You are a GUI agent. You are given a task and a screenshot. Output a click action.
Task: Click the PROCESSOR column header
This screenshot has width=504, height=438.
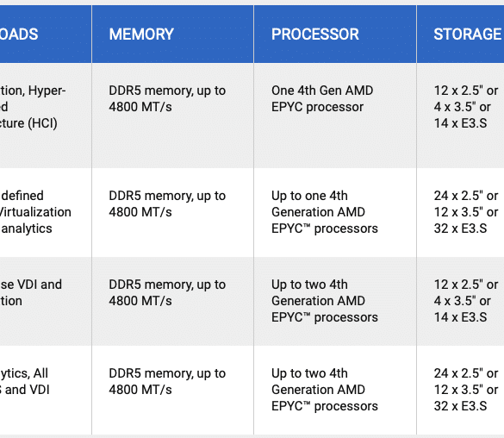pyautogui.click(x=335, y=34)
